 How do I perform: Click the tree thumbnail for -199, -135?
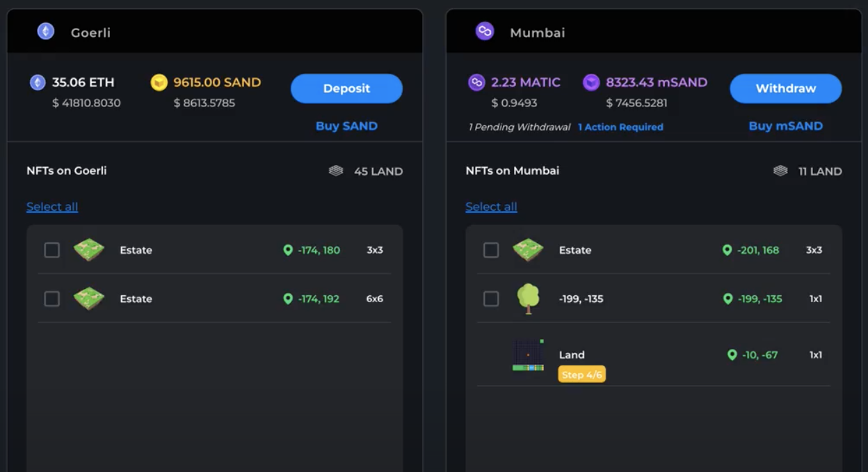(x=528, y=299)
